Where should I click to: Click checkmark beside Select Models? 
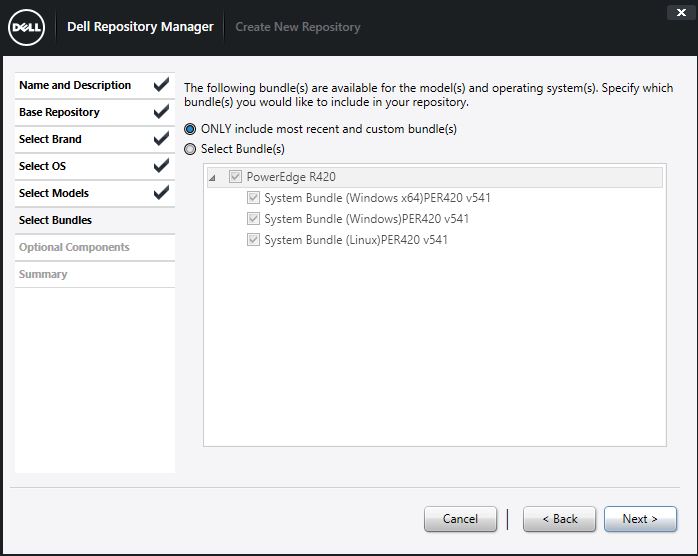pos(161,192)
